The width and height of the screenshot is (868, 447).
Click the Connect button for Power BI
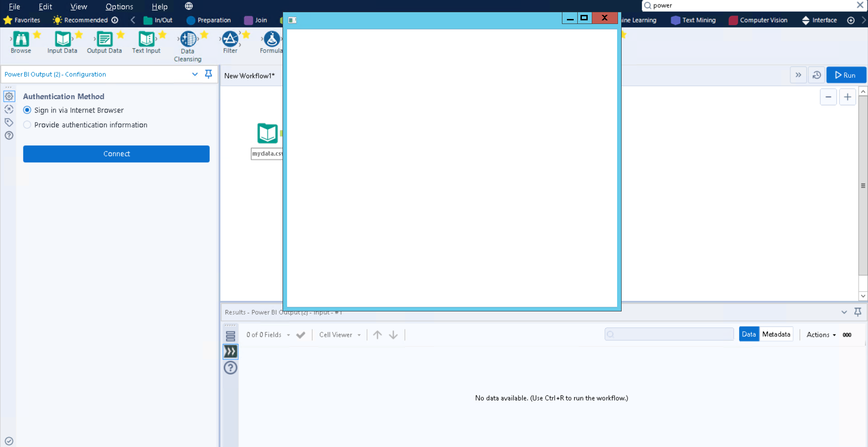[116, 154]
